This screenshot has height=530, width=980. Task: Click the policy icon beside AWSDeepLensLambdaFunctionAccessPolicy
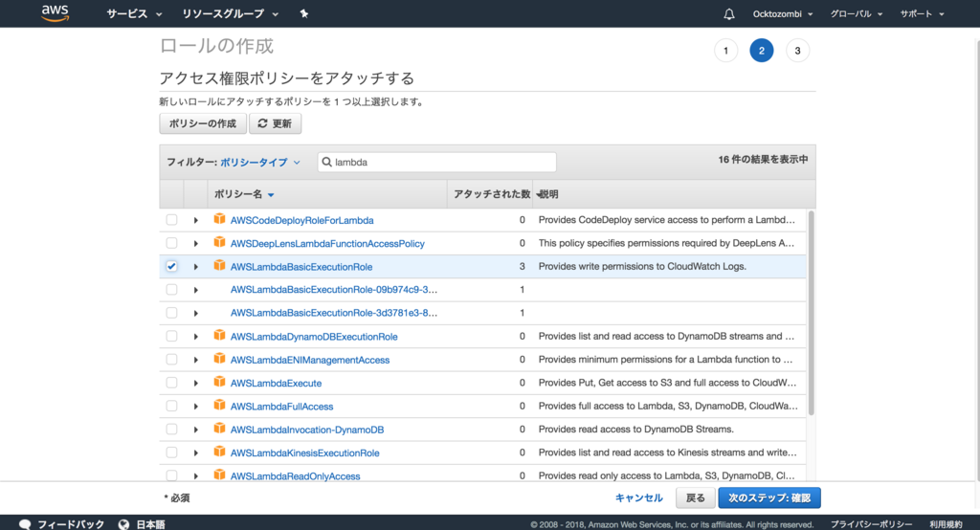pyautogui.click(x=219, y=242)
